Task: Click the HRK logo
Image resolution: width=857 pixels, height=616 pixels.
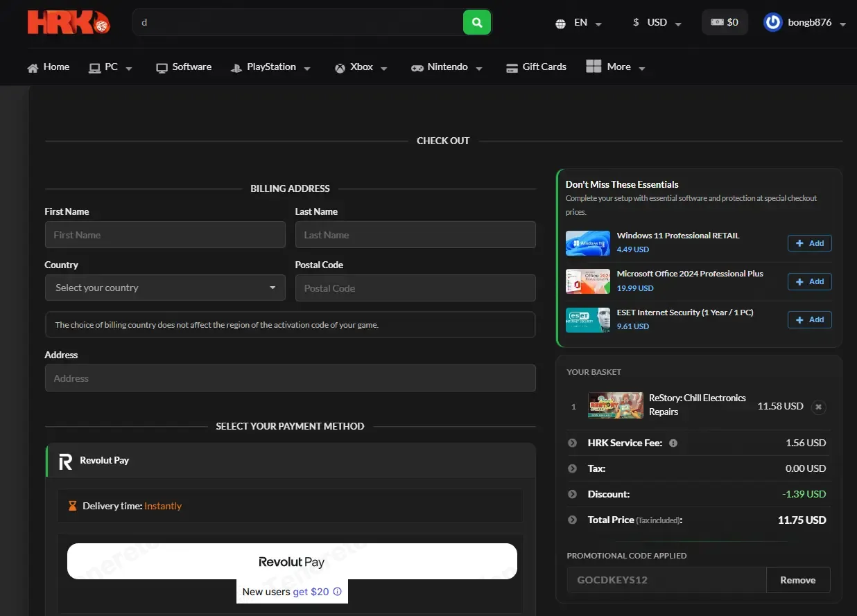Action: coord(69,22)
